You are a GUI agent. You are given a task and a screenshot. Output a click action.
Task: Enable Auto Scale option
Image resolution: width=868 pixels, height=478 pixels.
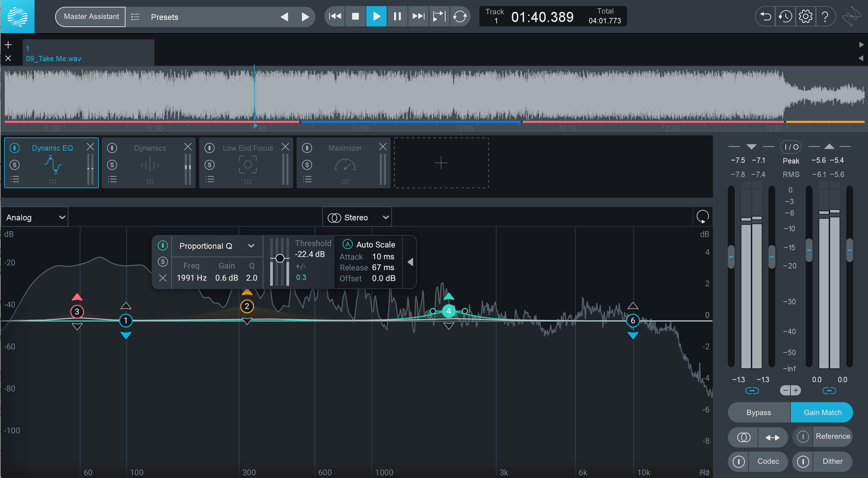[x=347, y=244]
